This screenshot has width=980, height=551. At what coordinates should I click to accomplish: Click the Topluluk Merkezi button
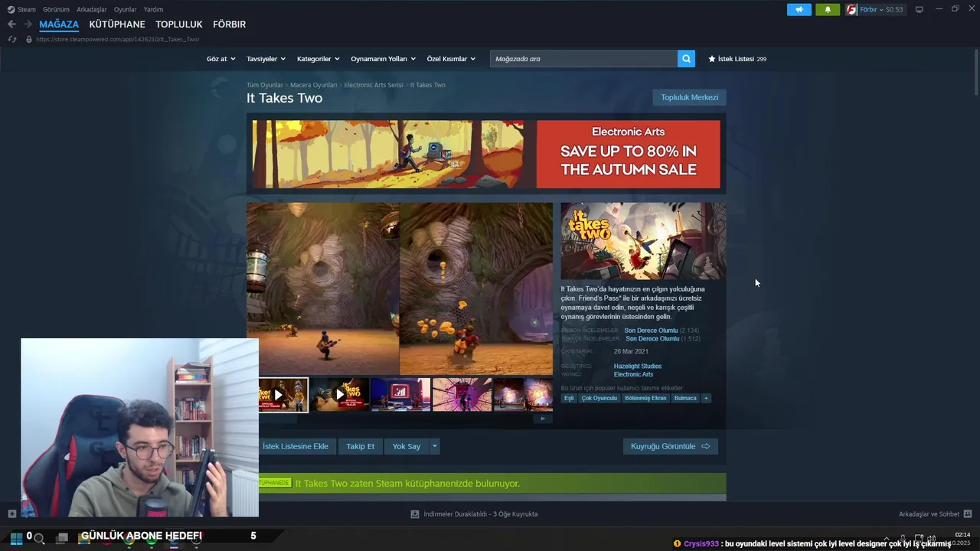[689, 97]
